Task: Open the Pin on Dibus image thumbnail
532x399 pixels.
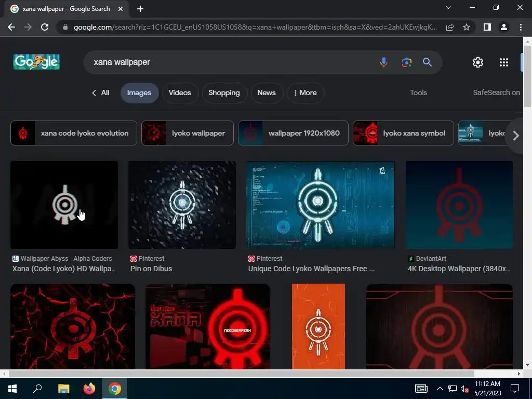Action: (x=182, y=205)
